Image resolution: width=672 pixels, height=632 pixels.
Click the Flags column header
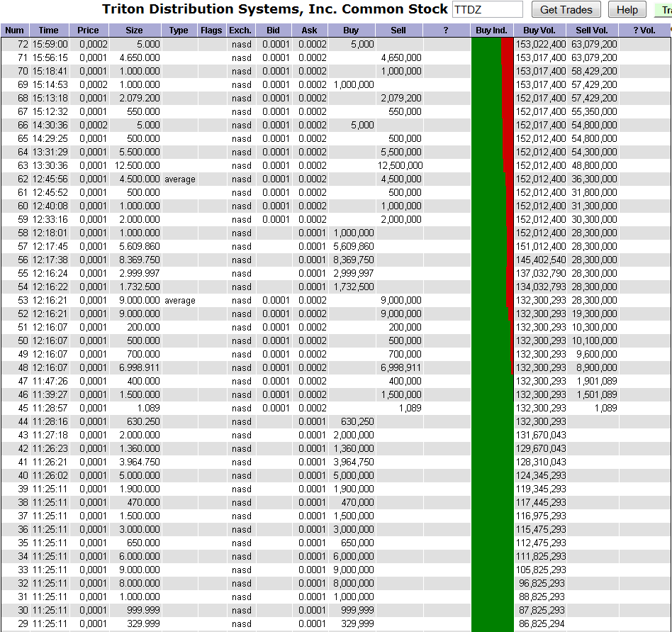tap(211, 31)
